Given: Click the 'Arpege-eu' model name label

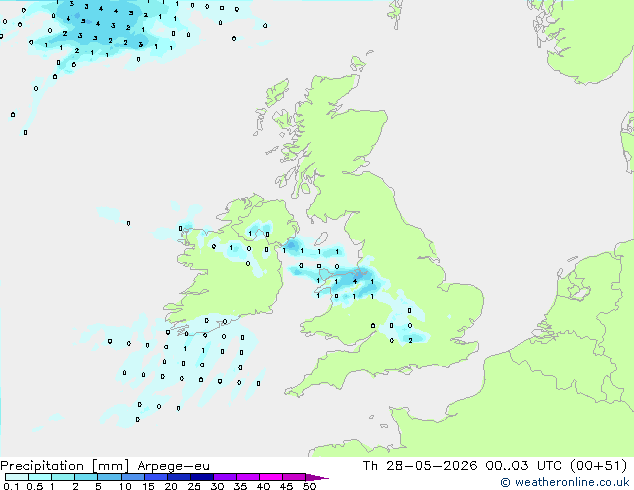Looking at the screenshot, I should 173,466.
